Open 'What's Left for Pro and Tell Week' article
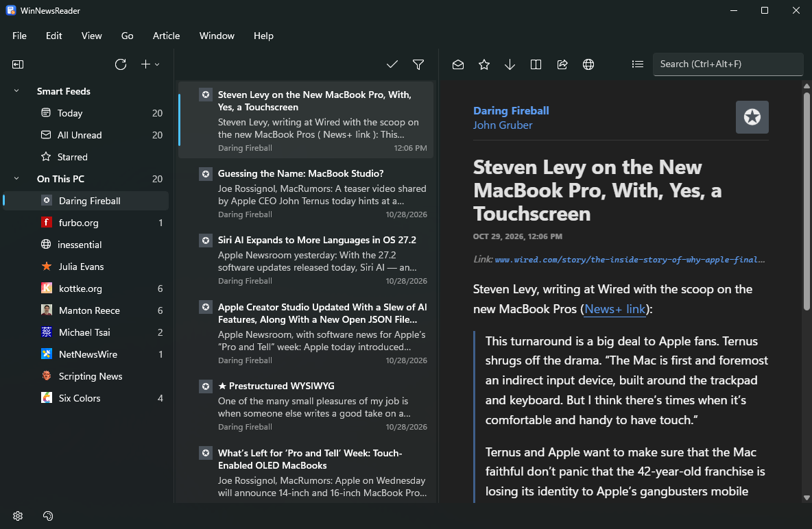The image size is (812, 529). pos(306,472)
